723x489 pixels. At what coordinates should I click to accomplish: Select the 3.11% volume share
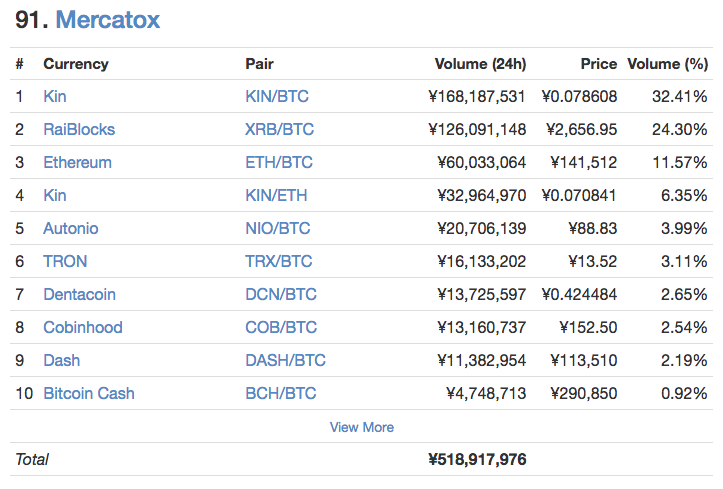coord(684,262)
